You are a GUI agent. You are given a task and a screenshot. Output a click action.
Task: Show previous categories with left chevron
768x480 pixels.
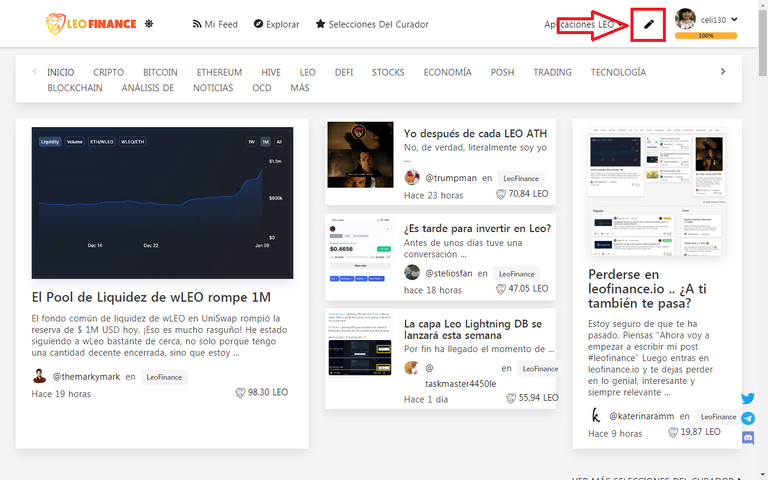(x=34, y=72)
